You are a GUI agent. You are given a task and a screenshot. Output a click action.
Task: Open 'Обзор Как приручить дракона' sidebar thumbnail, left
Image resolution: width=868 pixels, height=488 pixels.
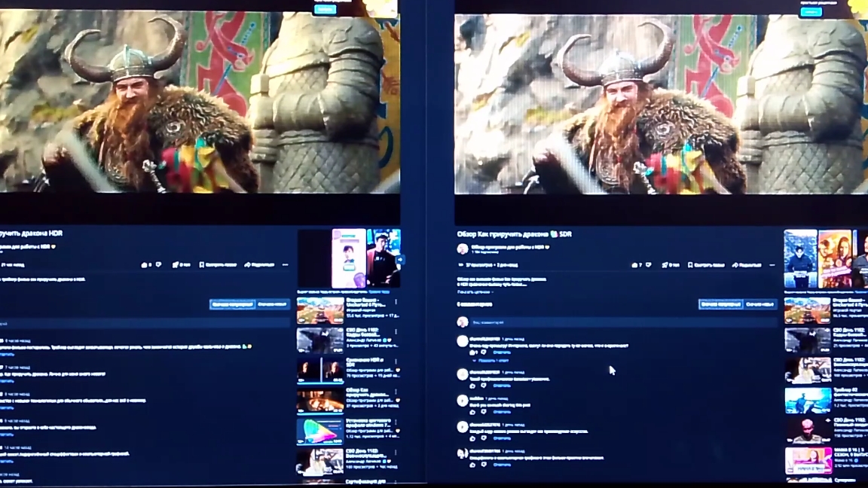pos(320,401)
